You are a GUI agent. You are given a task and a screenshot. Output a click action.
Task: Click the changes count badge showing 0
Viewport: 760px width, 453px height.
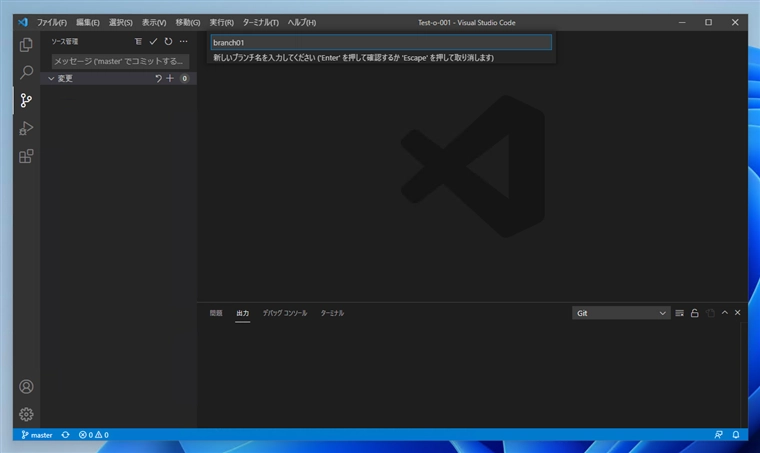[x=184, y=78]
